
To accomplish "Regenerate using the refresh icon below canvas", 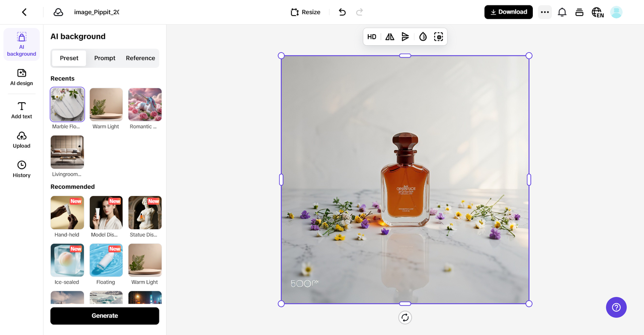I will click(405, 317).
